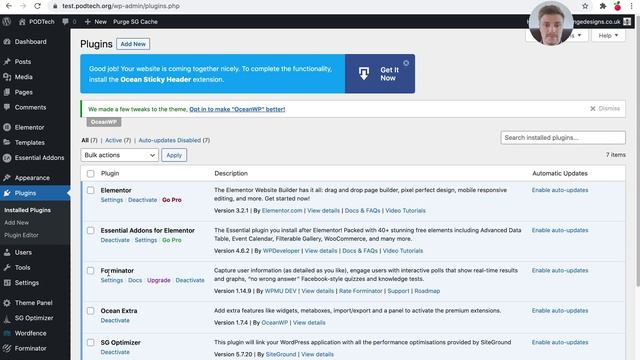Close the Ocean Sticky Header banner
The width and height of the screenshot is (640, 360).
(x=406, y=63)
